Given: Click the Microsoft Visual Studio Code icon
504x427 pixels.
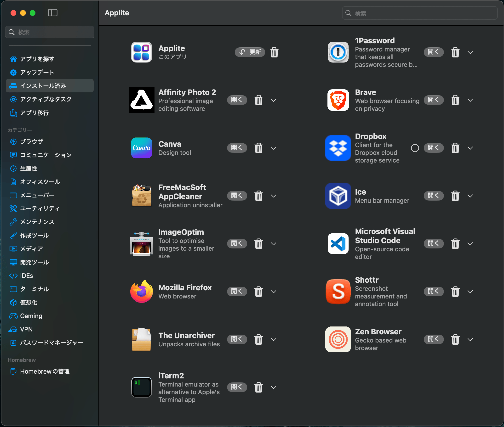Looking at the screenshot, I should pyautogui.click(x=338, y=243).
